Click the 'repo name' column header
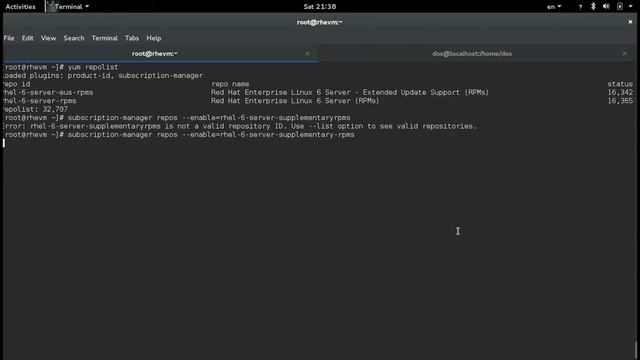 [230, 84]
